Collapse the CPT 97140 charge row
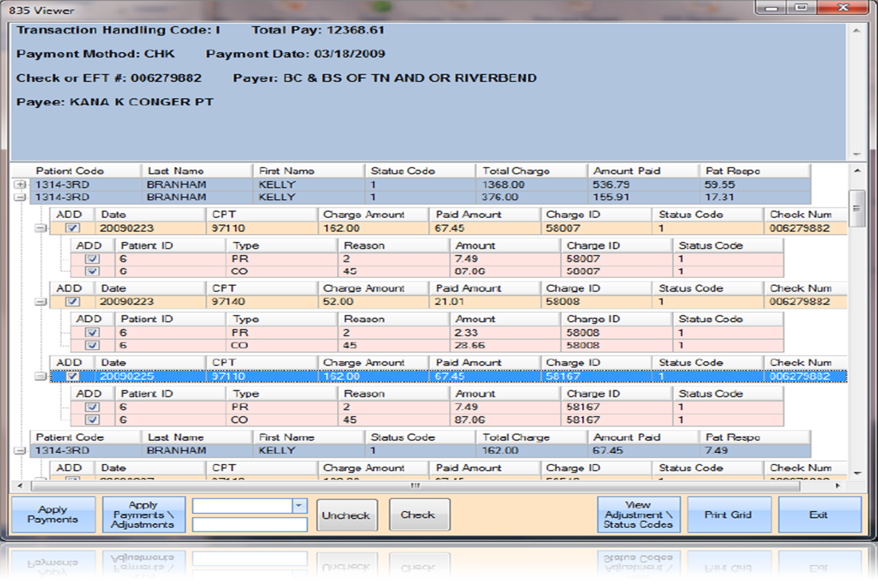878x588 pixels. [40, 302]
